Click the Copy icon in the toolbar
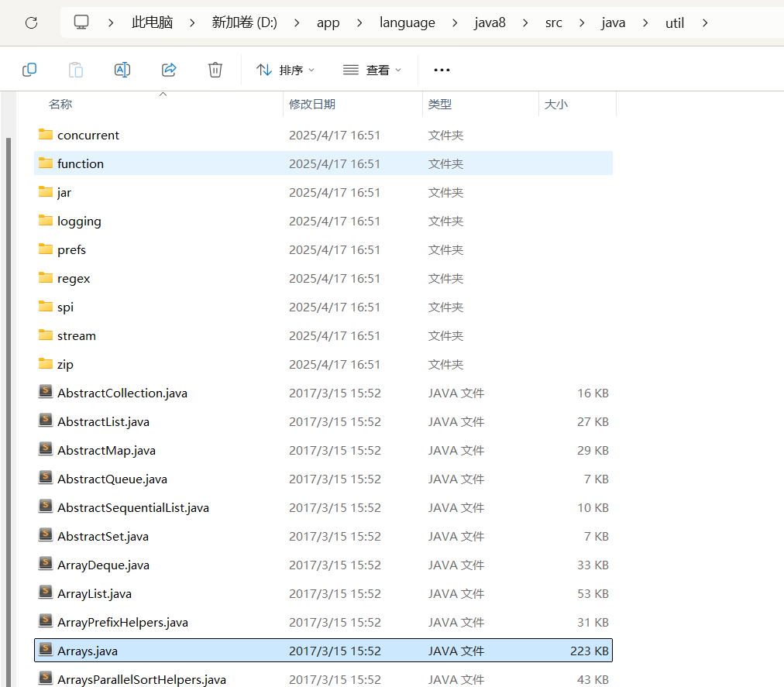The height and width of the screenshot is (687, 784). [29, 70]
